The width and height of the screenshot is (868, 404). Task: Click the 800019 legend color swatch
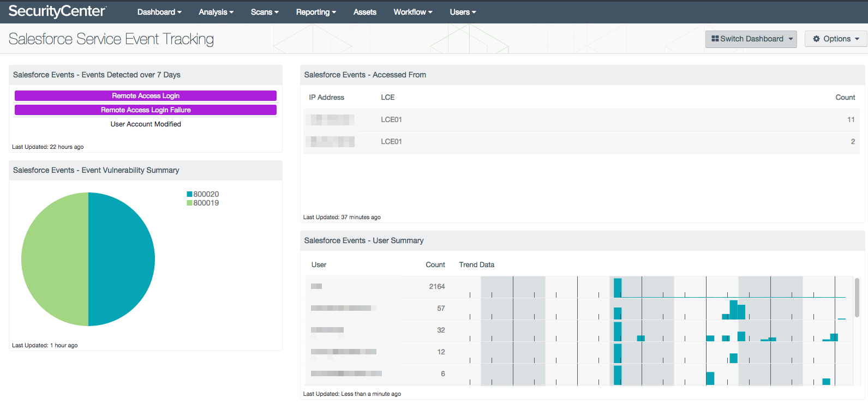coord(189,203)
